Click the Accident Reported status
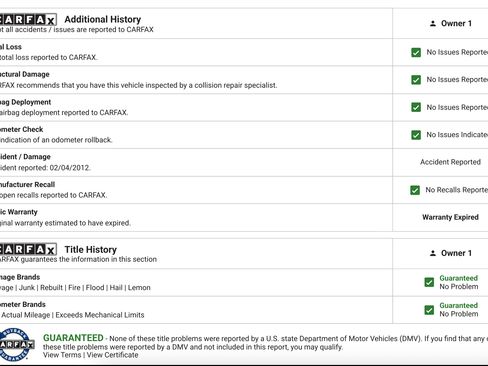Viewport: 488px width, 366px height. coord(450,162)
